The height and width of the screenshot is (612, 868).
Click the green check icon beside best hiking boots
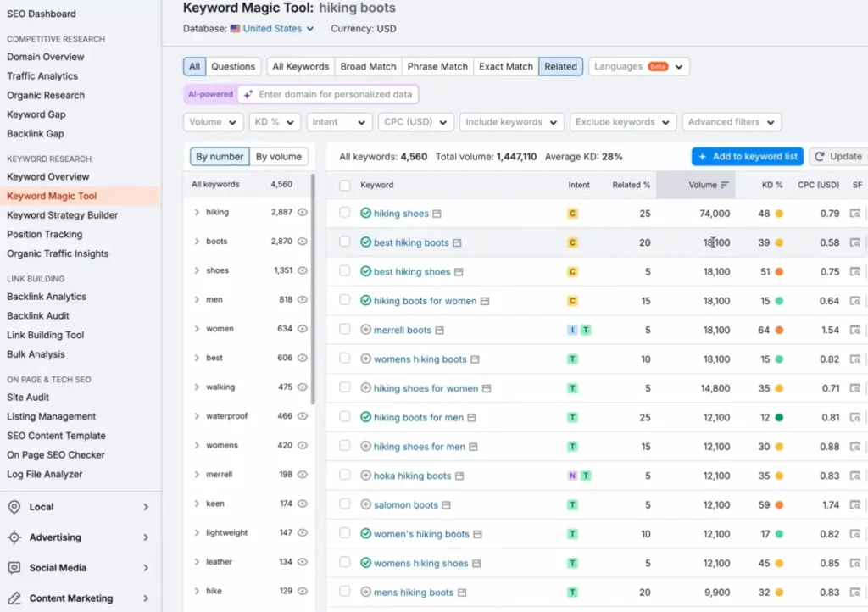pyautogui.click(x=365, y=242)
